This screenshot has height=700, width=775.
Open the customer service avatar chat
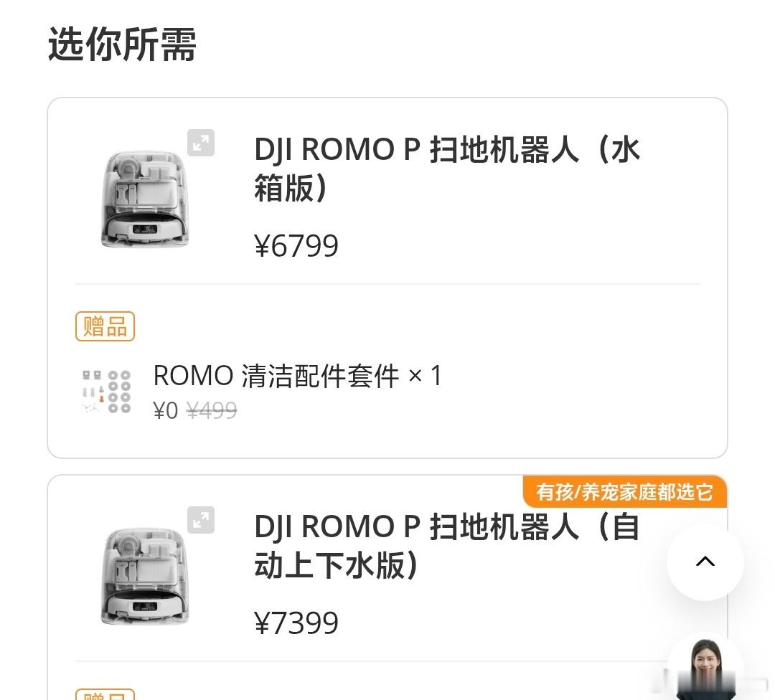click(x=706, y=668)
